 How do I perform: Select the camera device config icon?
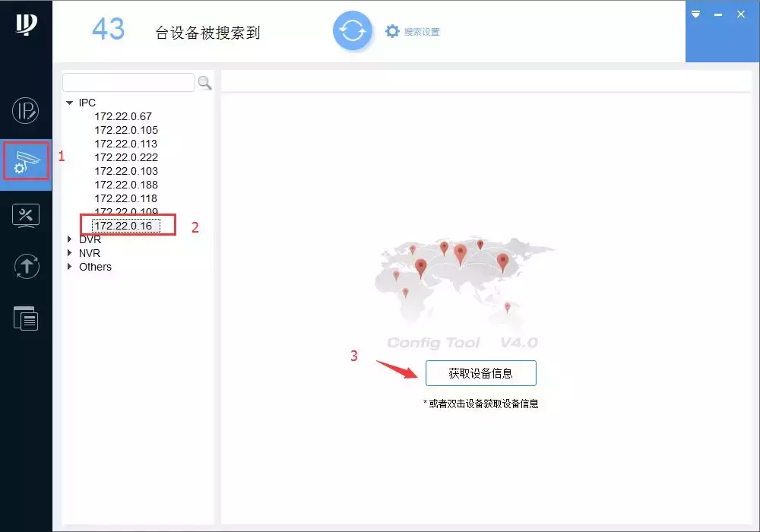[x=26, y=161]
